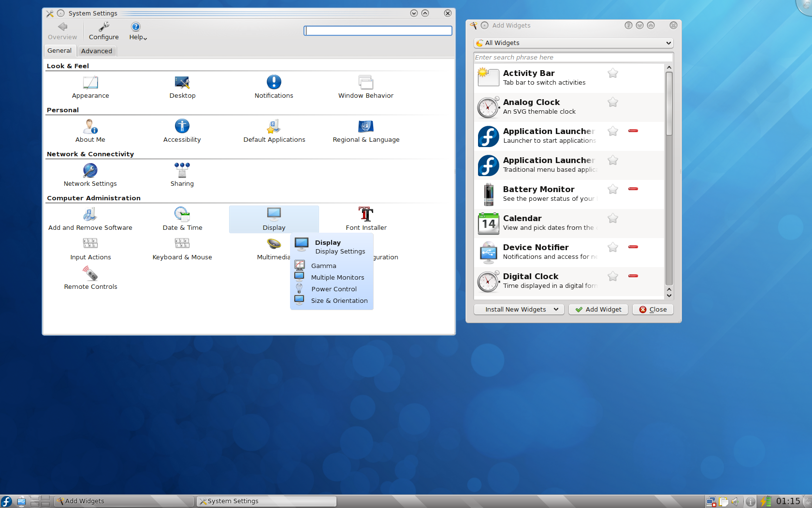Image resolution: width=812 pixels, height=508 pixels.
Task: Open the About Me module
Action: (90, 131)
